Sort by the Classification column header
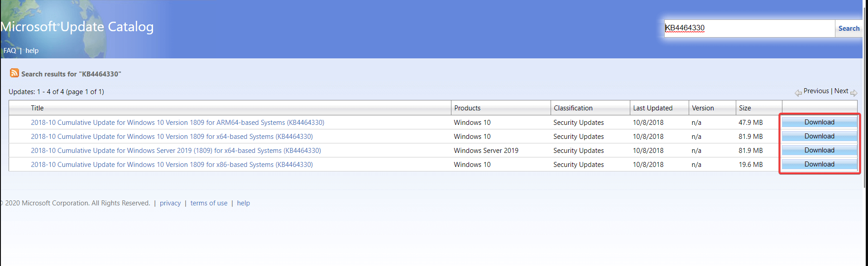868x266 pixels. click(573, 108)
